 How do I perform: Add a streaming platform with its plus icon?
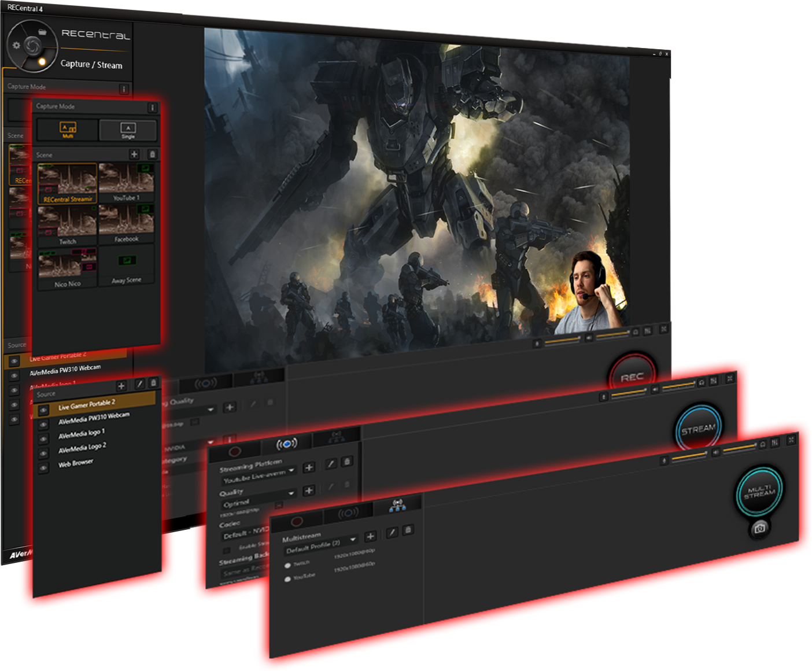coord(309,467)
